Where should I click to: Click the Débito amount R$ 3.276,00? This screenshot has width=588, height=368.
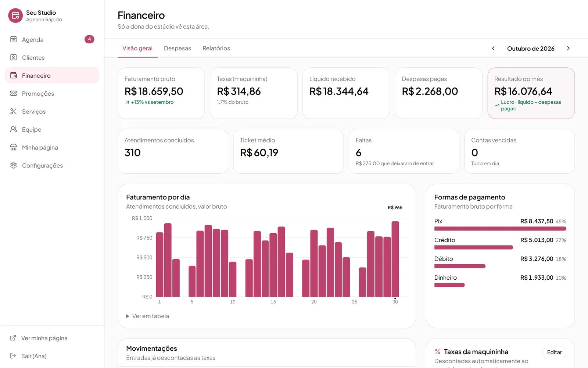click(x=537, y=259)
